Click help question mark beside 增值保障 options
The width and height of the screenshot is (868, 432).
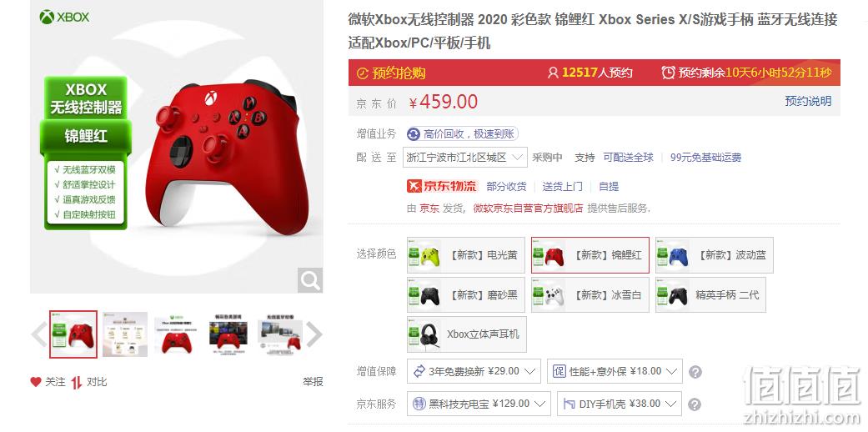695,372
